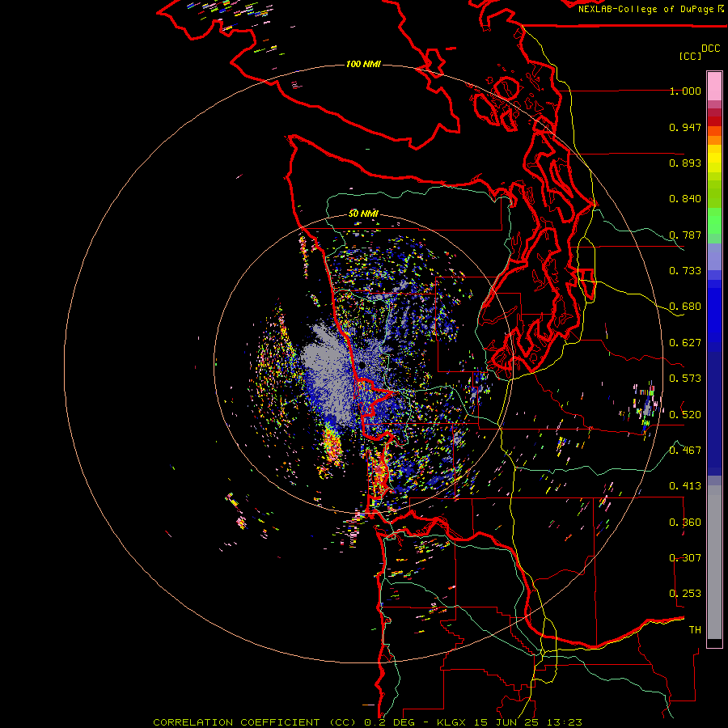Click the 100 NMI range ring label
The height and width of the screenshot is (728, 728).
[363, 64]
